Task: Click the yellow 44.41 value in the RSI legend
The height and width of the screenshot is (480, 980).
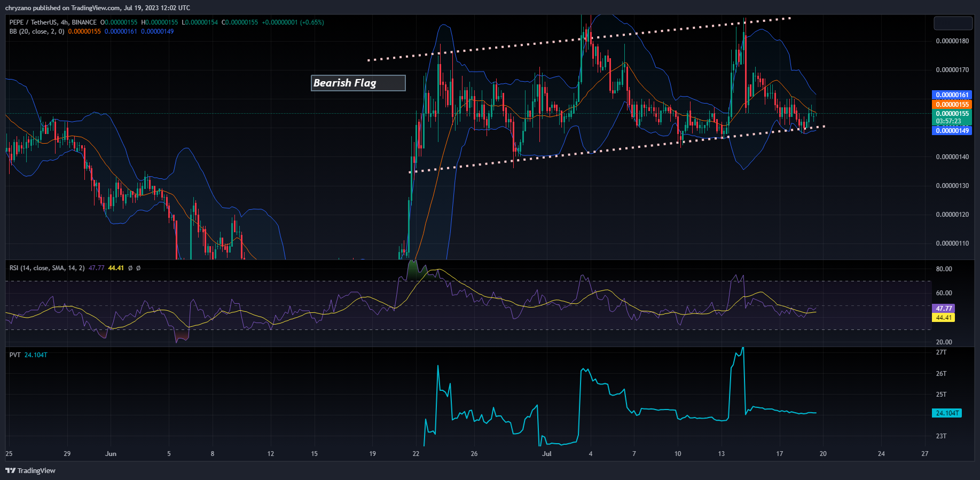Action: tap(116, 268)
